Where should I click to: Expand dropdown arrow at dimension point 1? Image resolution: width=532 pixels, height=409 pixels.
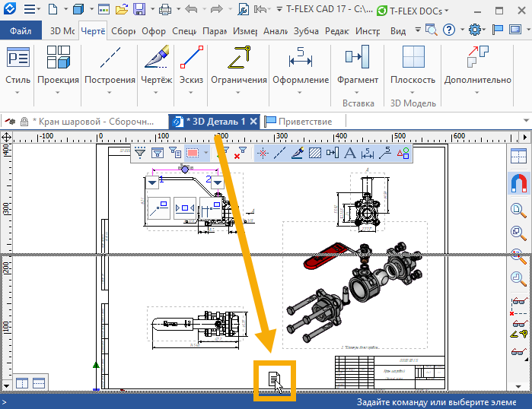(152, 182)
